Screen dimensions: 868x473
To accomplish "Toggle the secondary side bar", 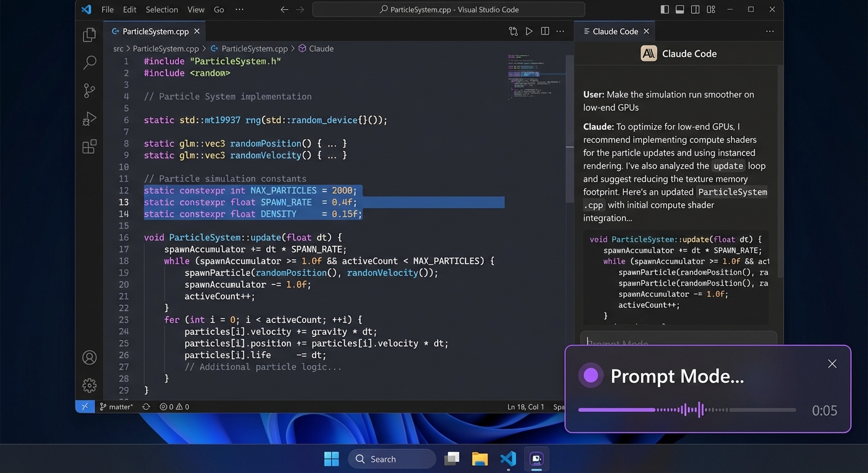I will point(695,9).
